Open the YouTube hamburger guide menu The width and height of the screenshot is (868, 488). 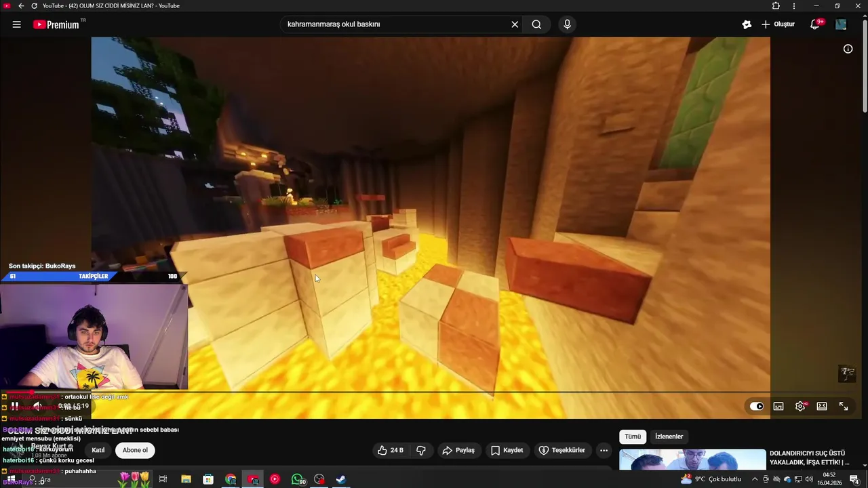coord(16,24)
